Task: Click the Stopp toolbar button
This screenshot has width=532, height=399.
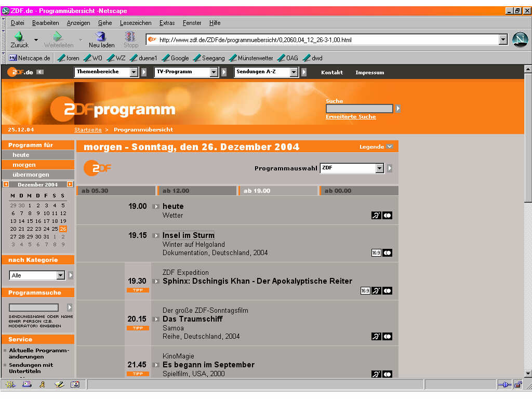Action: 130,39
